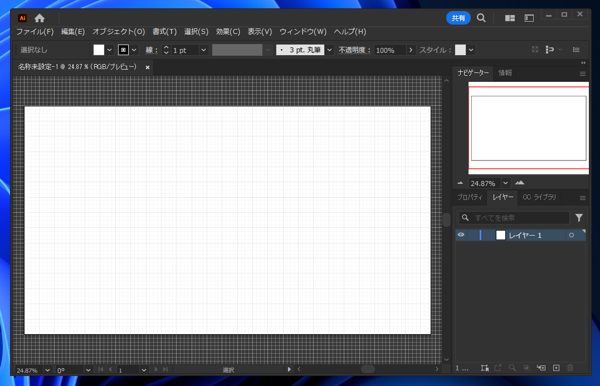
Task: Open the workspace switcher icon
Action: [529, 18]
